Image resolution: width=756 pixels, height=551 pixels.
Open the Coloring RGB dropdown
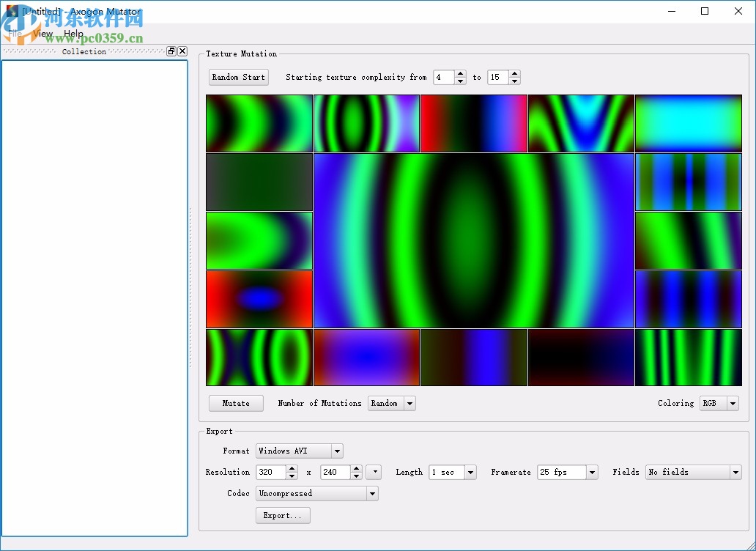tap(733, 404)
